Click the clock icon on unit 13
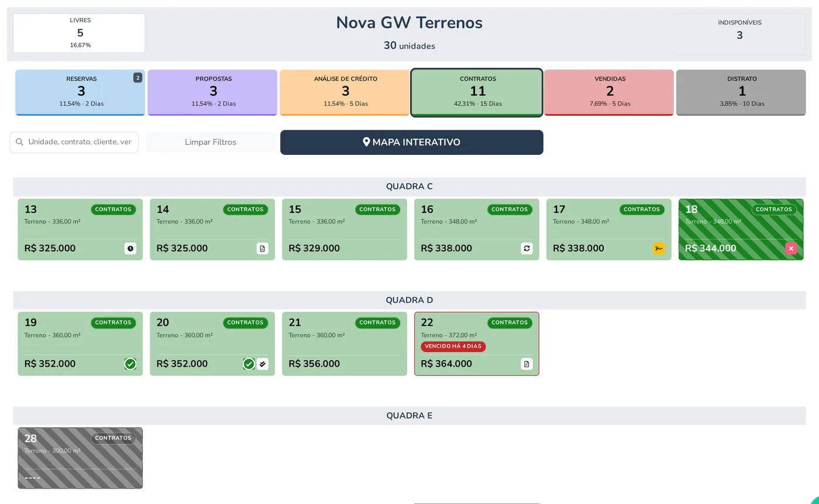The image size is (819, 504). pos(130,248)
